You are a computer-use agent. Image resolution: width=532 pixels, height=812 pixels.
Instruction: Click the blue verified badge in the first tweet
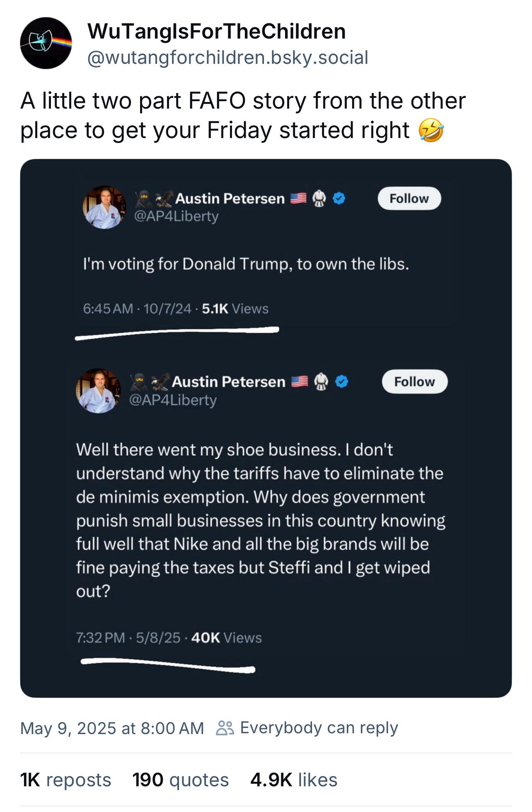click(x=339, y=199)
